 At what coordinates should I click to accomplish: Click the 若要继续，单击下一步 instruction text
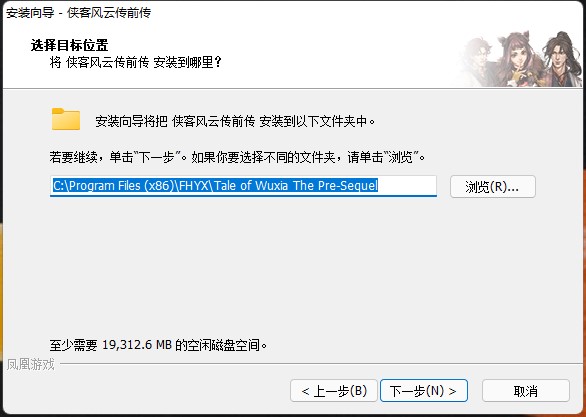238,157
